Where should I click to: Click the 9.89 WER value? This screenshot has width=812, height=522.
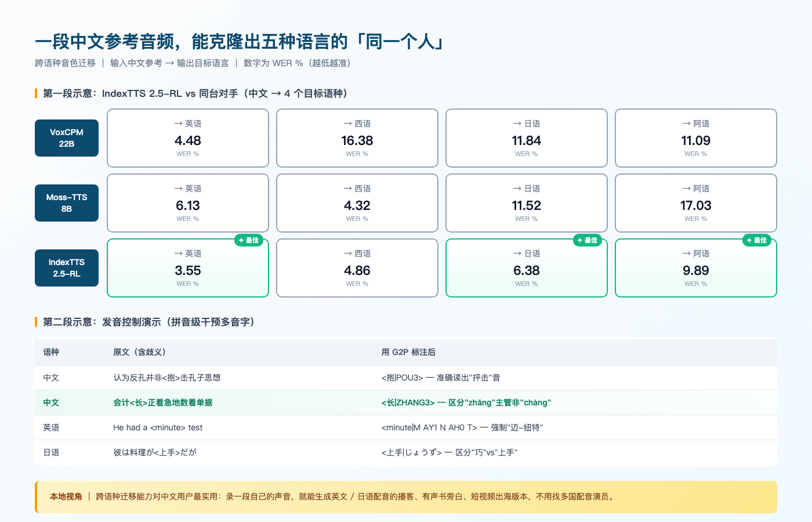click(696, 270)
